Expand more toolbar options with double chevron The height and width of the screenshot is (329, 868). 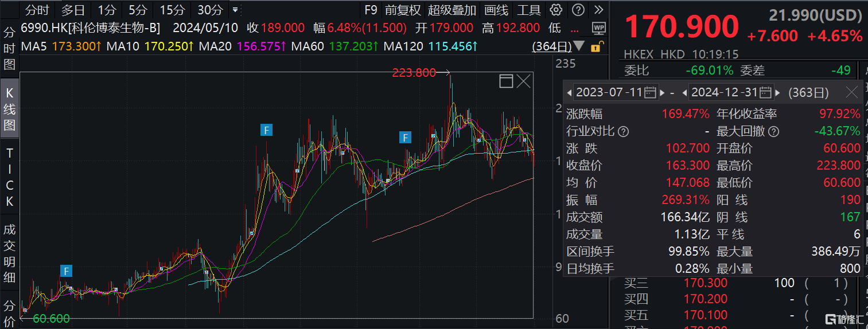click(598, 10)
